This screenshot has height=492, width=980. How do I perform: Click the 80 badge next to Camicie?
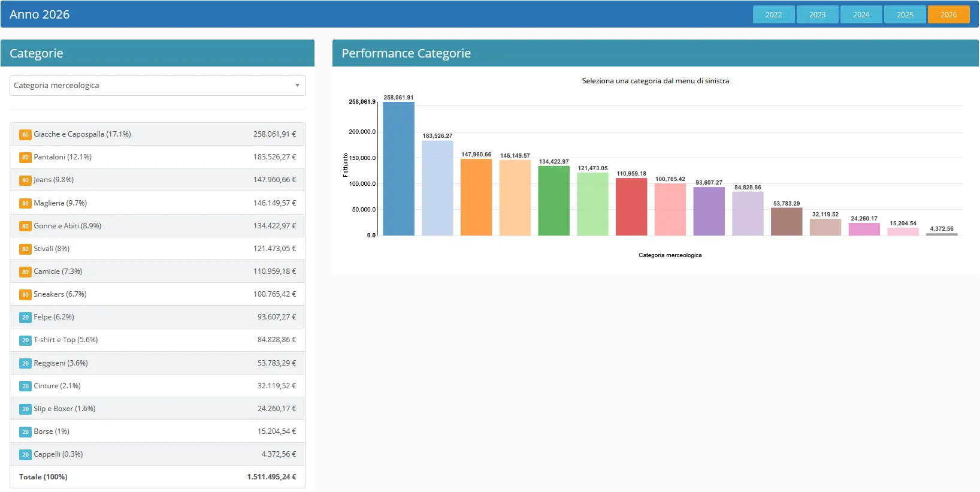(25, 272)
